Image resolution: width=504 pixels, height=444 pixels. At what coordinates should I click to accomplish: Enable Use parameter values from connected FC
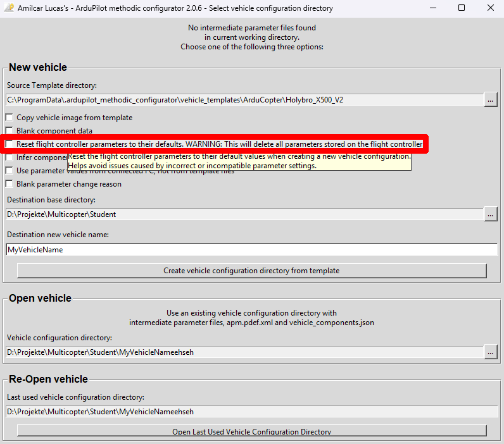9,171
